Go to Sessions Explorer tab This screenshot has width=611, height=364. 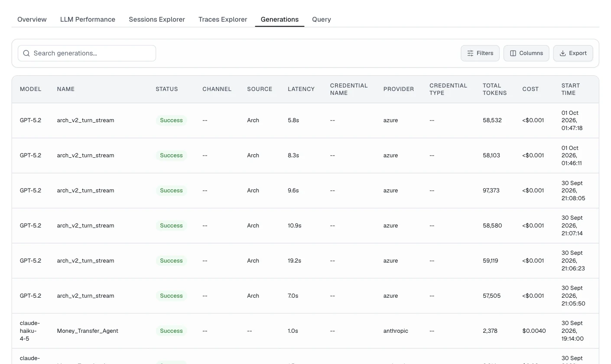157,19
